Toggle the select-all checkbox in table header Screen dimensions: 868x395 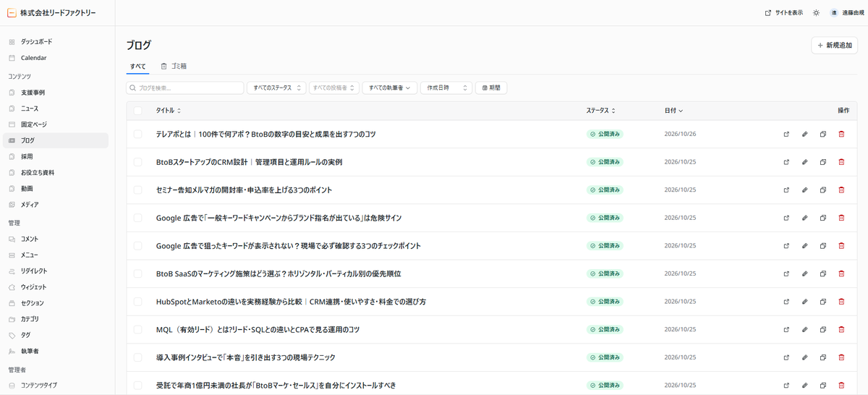(138, 111)
